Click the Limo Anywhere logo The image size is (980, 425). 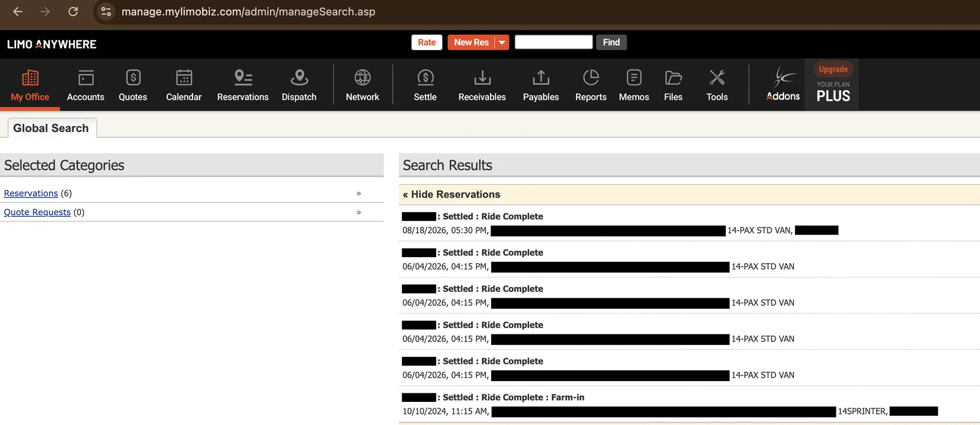(52, 44)
